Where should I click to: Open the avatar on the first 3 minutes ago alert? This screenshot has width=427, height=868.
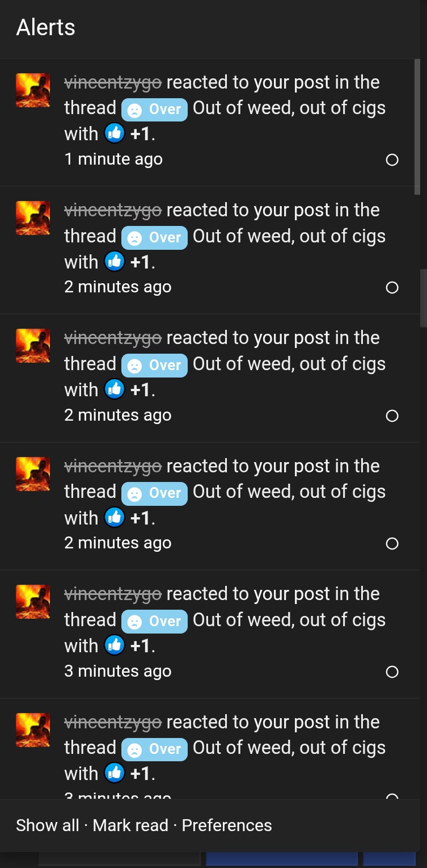coord(33,602)
